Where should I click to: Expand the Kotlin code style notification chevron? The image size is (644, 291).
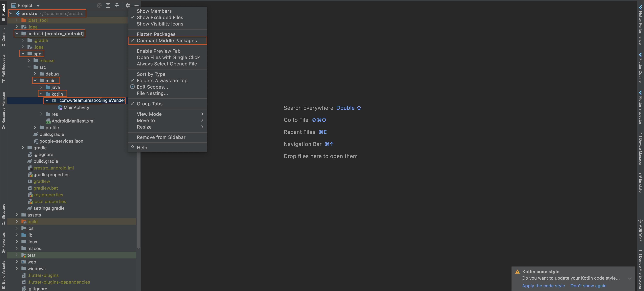pos(630,278)
